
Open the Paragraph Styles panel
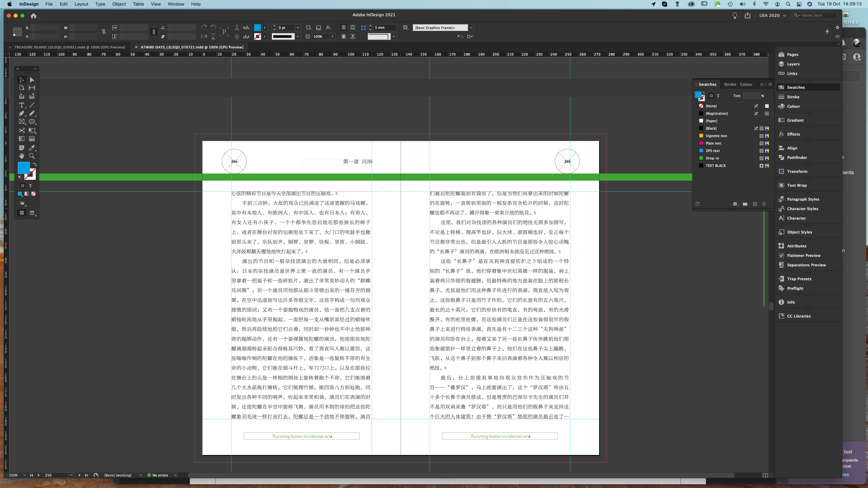click(803, 199)
